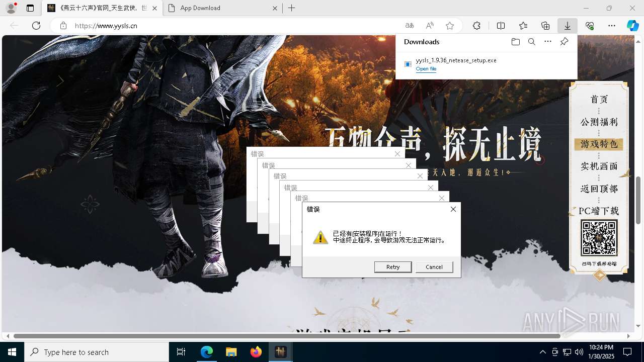Click the vertical page scrollbar thumb
The image size is (644, 362).
tap(638, 200)
